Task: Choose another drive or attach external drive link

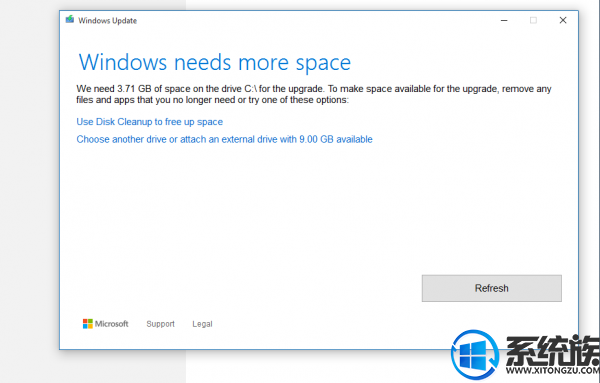Action: pos(224,139)
